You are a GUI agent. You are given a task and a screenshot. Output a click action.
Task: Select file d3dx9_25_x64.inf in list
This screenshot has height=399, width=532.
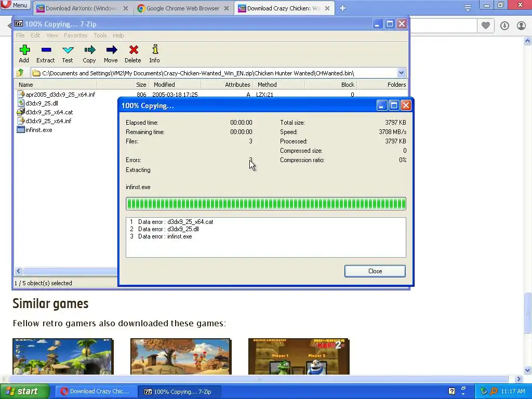(45, 121)
